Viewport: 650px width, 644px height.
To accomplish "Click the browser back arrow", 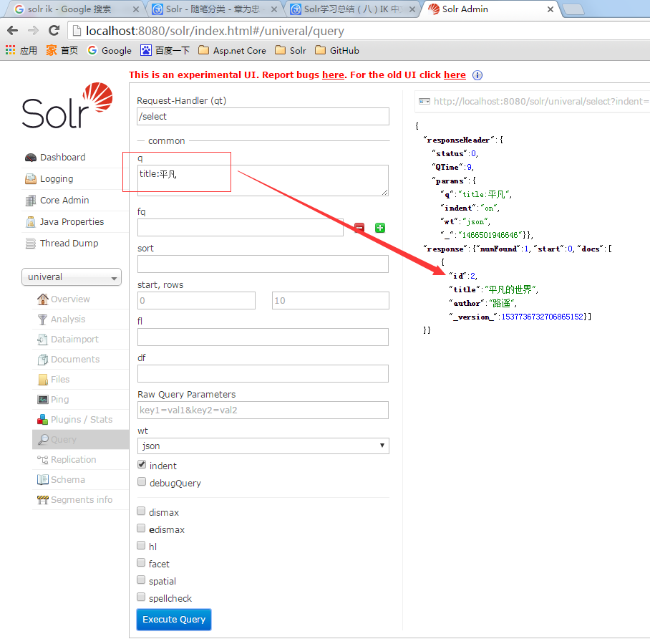I will (13, 30).
